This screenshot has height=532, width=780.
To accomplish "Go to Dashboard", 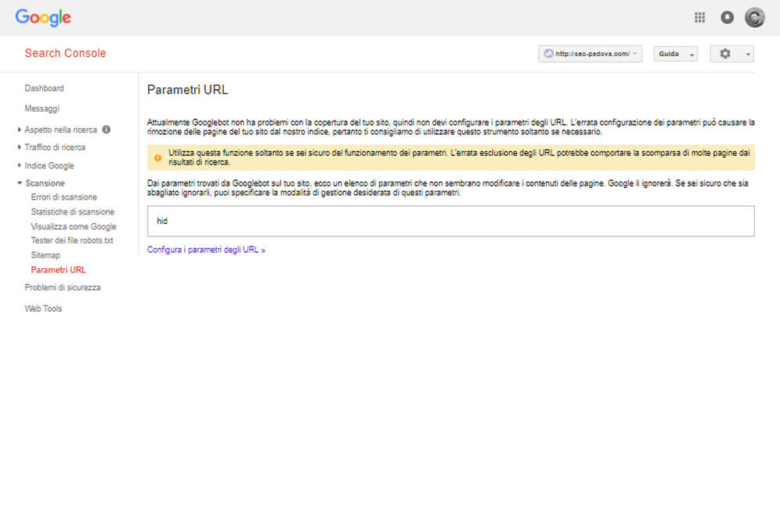I will pos(44,88).
